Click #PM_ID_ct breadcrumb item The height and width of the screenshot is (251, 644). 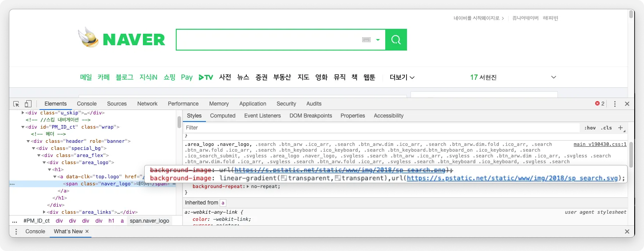pyautogui.click(x=37, y=220)
